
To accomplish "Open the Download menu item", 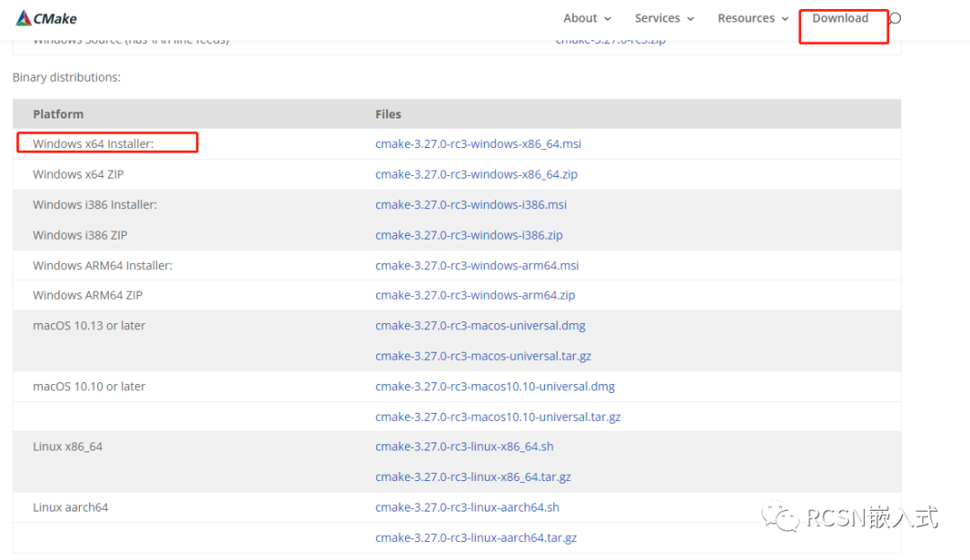I will tap(840, 18).
